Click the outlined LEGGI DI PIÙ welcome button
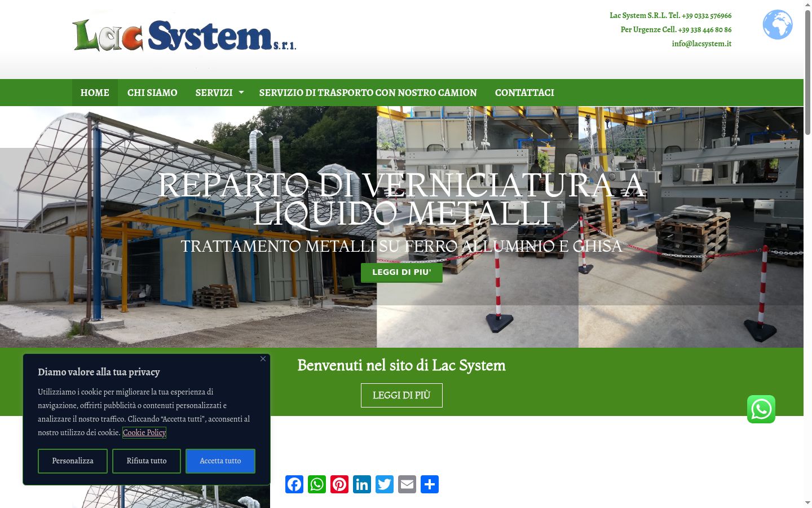This screenshot has width=812, height=508. 401,395
